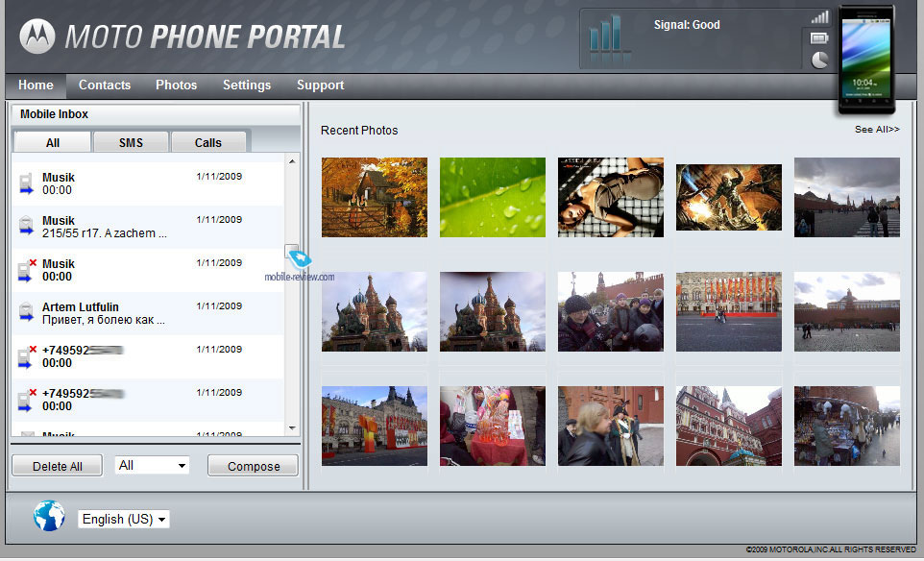Image resolution: width=924 pixels, height=561 pixels.
Task: Open the red brick museum building photo
Action: tap(729, 427)
